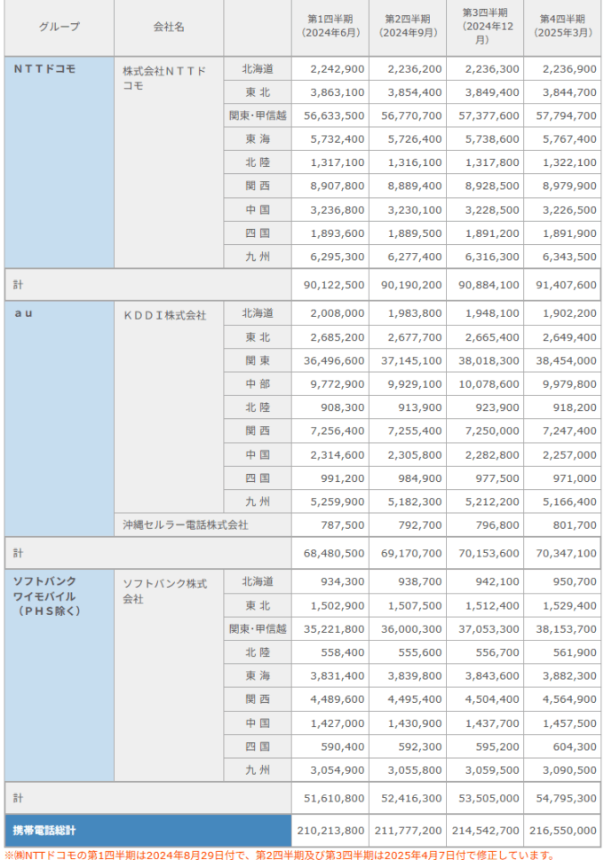Select the au total 68,480,500
Image resolution: width=604 pixels, height=868 pixels.
[334, 554]
